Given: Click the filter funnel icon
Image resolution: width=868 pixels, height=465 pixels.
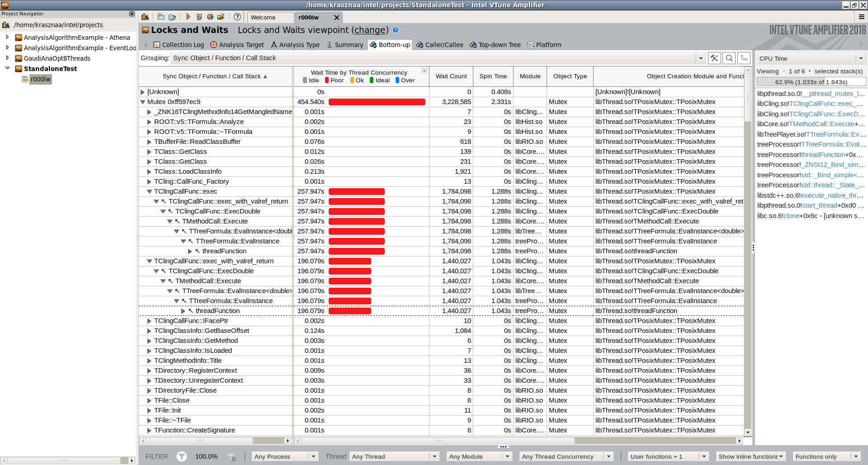Looking at the screenshot, I should [x=181, y=456].
